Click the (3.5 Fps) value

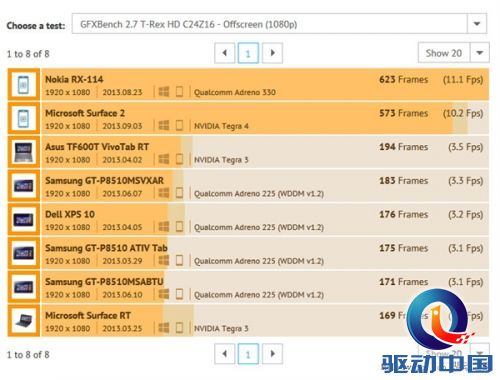[465, 147]
